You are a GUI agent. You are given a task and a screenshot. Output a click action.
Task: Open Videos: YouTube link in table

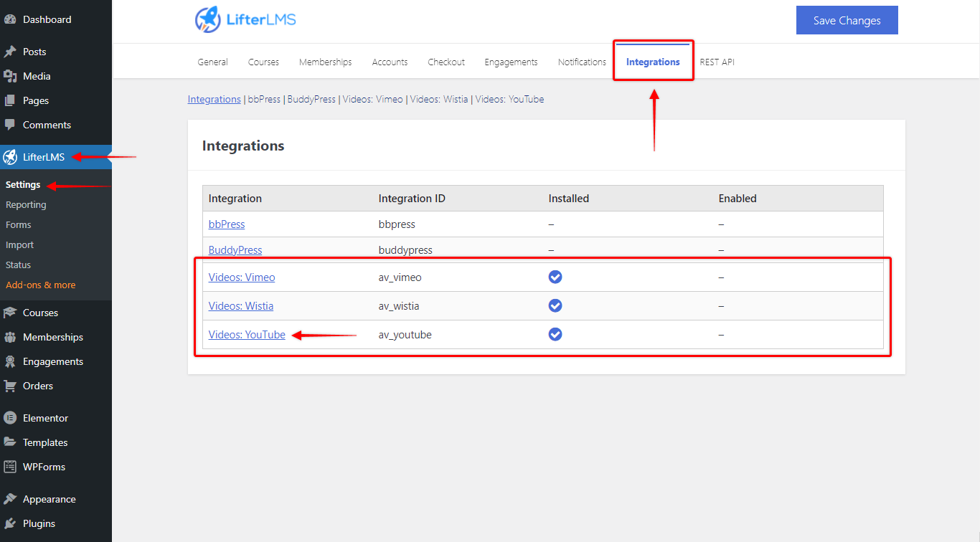coord(247,335)
